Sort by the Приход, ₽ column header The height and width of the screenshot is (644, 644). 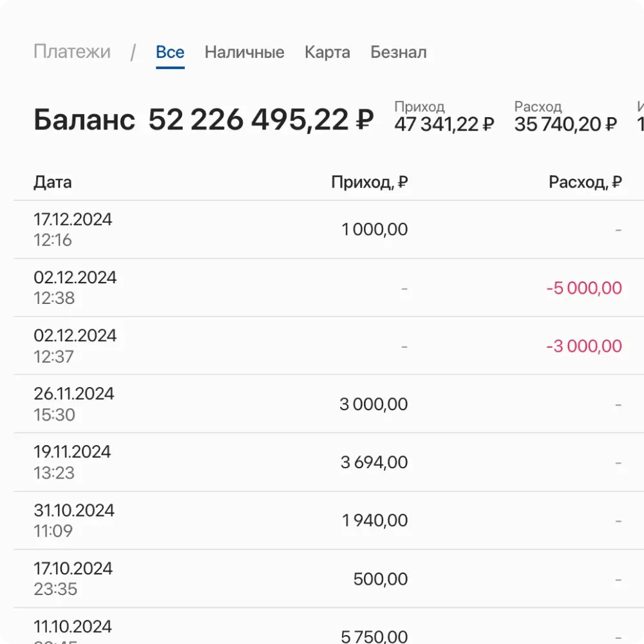click(x=369, y=182)
